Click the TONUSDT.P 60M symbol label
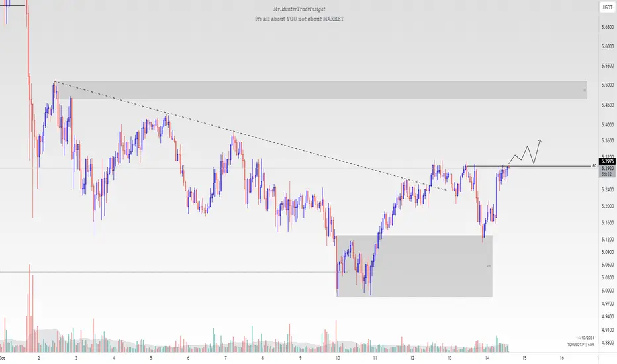 tap(581, 345)
